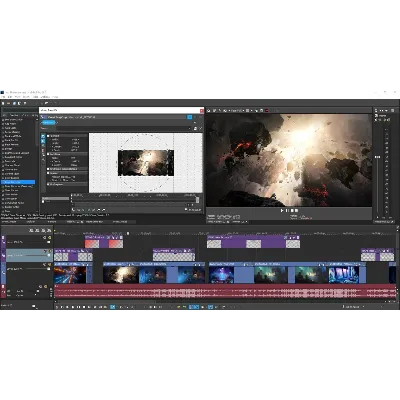
Task: Select the normal edit tool in Pan/Crop sidebar
Action: tap(43, 141)
